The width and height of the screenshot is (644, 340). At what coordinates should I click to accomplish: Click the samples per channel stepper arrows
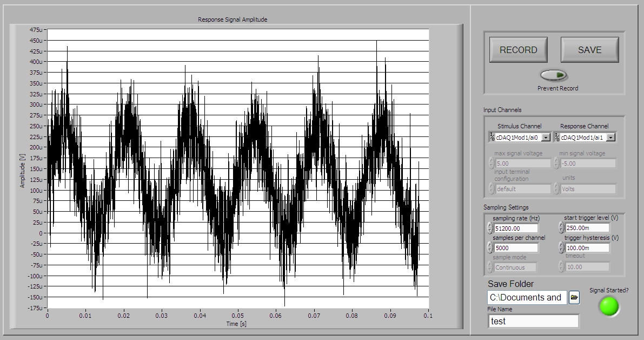(490, 247)
